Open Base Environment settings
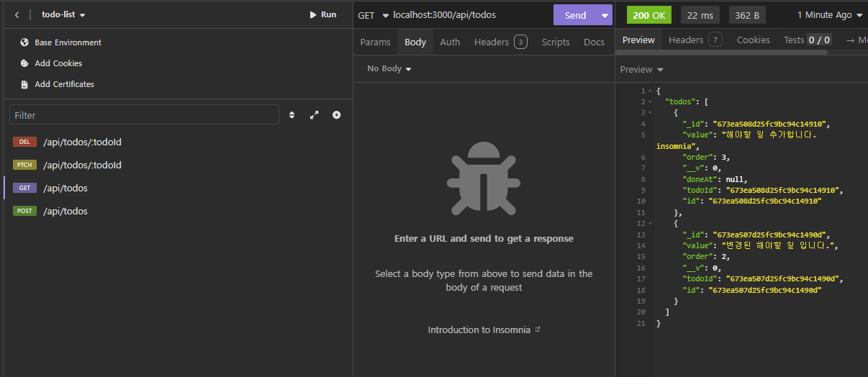The image size is (868, 377). click(x=68, y=42)
